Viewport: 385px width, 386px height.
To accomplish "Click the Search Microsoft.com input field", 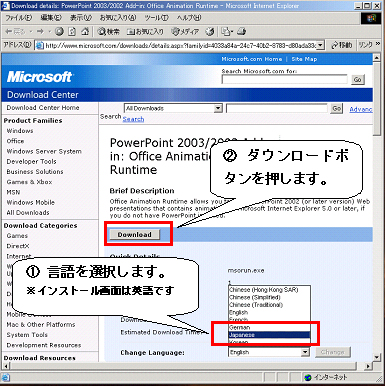I will coord(285,79).
